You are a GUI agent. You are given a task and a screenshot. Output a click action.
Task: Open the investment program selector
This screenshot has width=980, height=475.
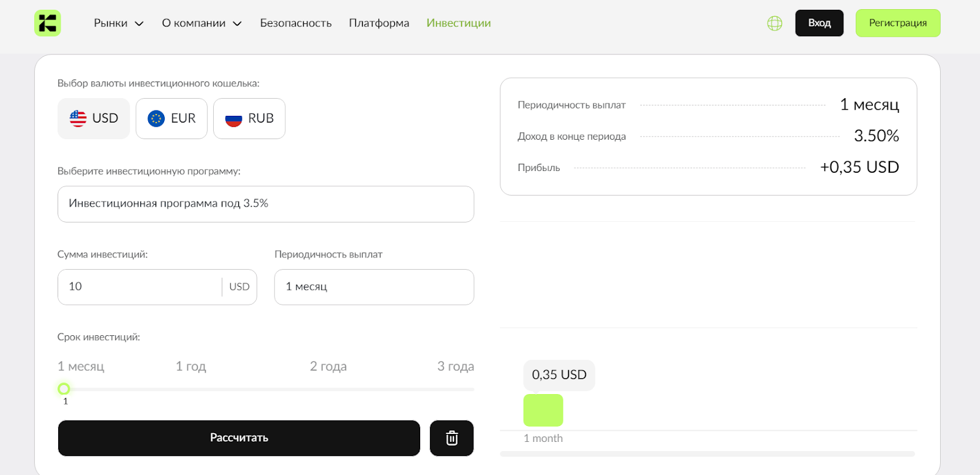click(x=265, y=203)
